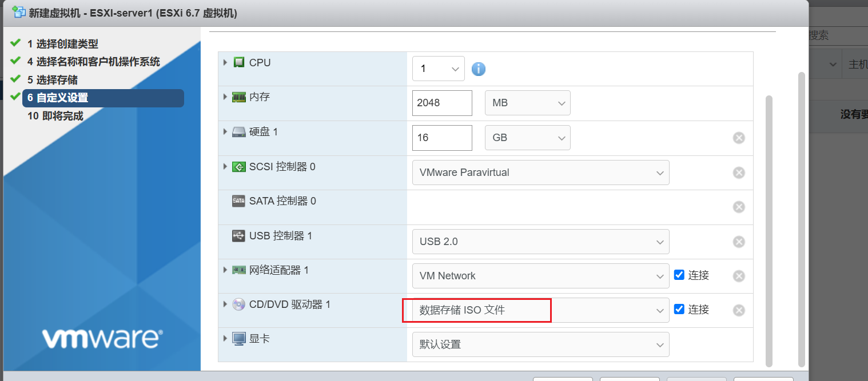Click the hard disk 1 icon

239,132
